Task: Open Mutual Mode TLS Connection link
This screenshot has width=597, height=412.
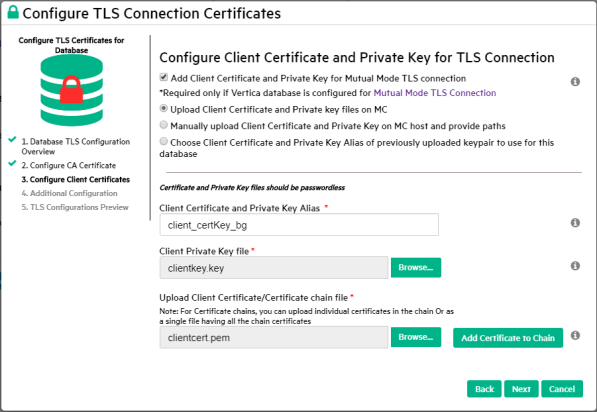Action: coord(435,93)
